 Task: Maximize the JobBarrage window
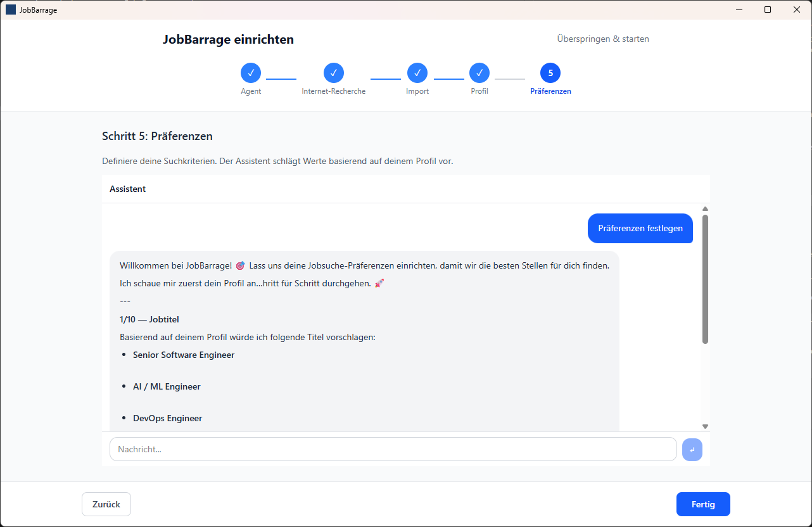click(x=768, y=10)
